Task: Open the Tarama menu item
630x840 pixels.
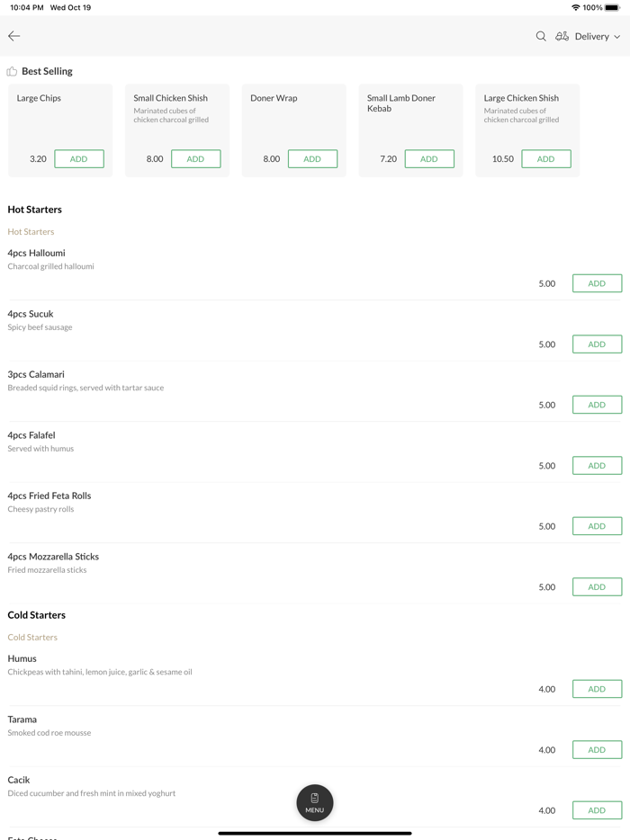Action: pos(22,719)
